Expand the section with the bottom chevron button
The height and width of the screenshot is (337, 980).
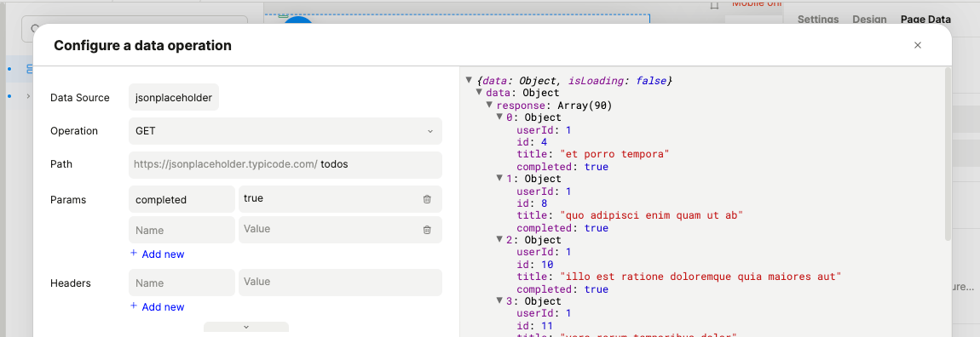point(246,327)
